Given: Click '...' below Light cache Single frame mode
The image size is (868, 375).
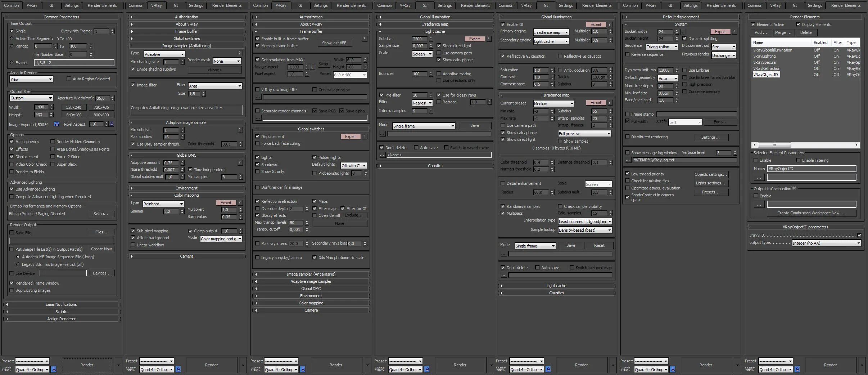Looking at the screenshot, I should [382, 134].
